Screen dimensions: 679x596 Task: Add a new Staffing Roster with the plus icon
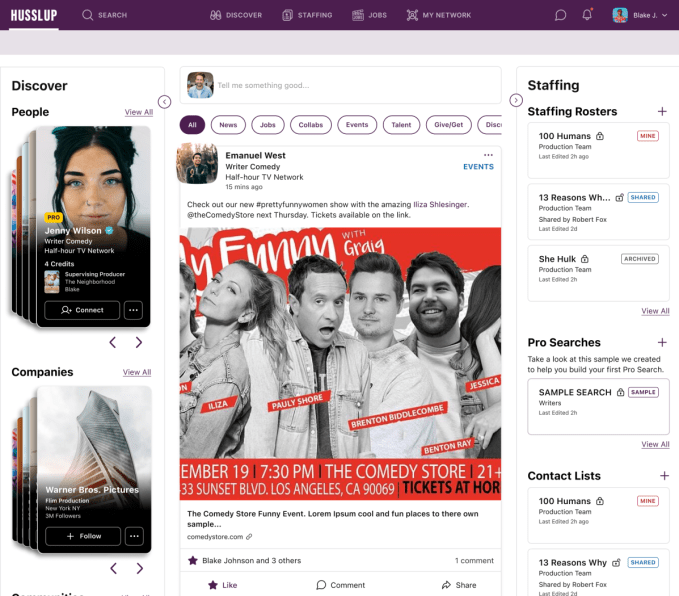(x=662, y=111)
